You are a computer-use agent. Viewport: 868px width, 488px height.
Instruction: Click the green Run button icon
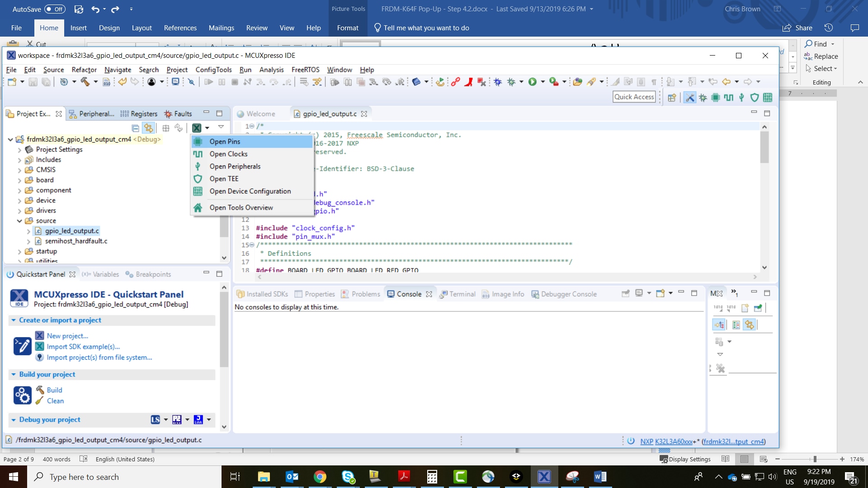[533, 82]
